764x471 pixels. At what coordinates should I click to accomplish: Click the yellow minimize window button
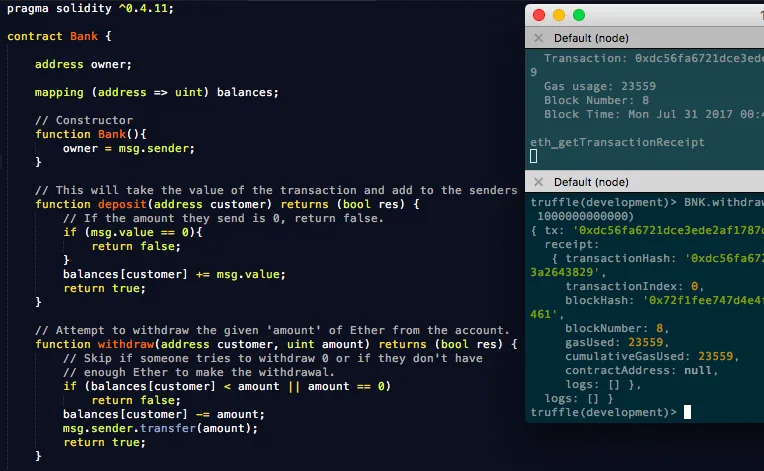pos(558,15)
